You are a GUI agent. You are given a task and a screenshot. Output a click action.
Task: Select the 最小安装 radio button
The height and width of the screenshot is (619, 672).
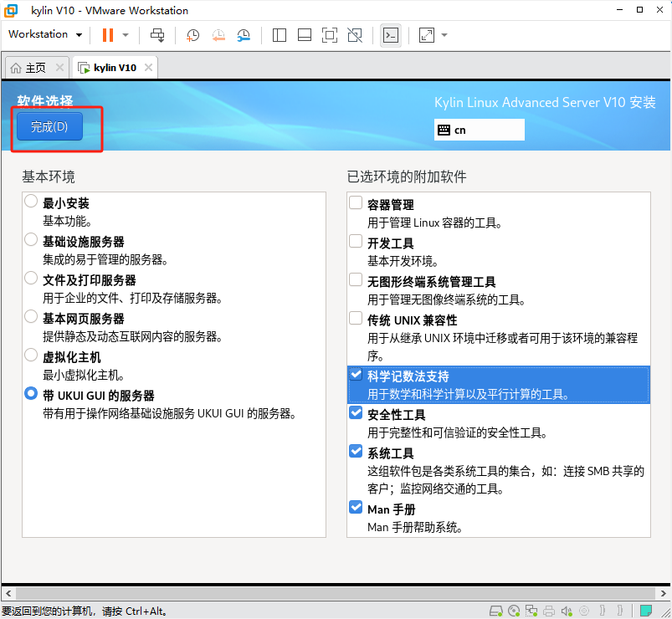click(x=31, y=201)
